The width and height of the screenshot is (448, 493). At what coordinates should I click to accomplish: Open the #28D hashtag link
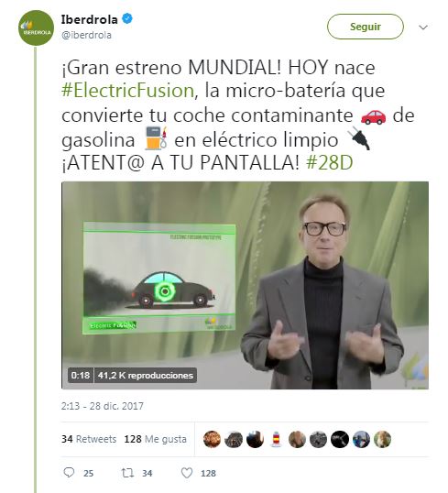tap(329, 163)
